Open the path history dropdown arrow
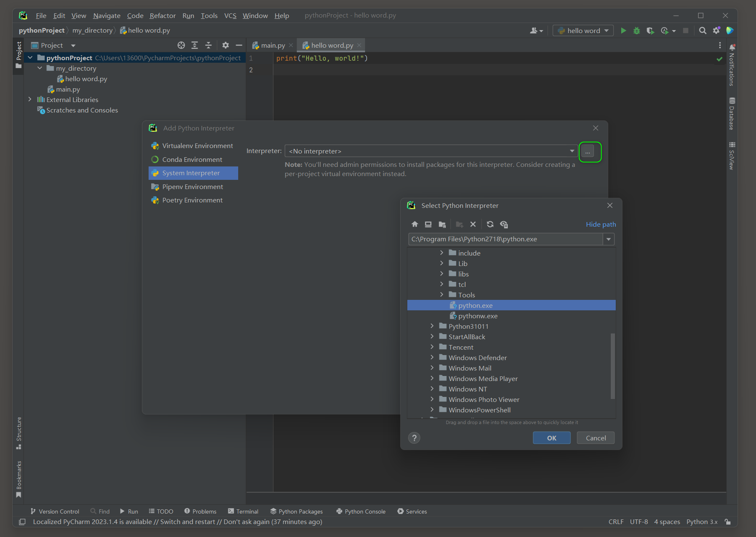This screenshot has height=537, width=756. (x=609, y=239)
